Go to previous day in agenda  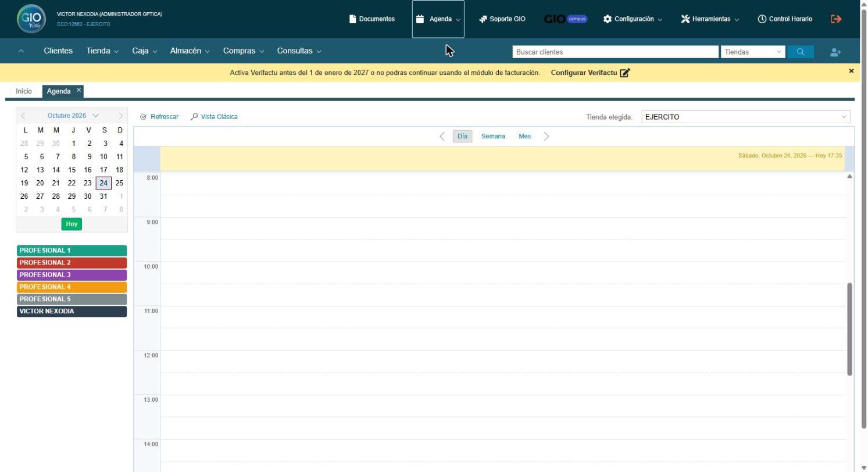(442, 137)
